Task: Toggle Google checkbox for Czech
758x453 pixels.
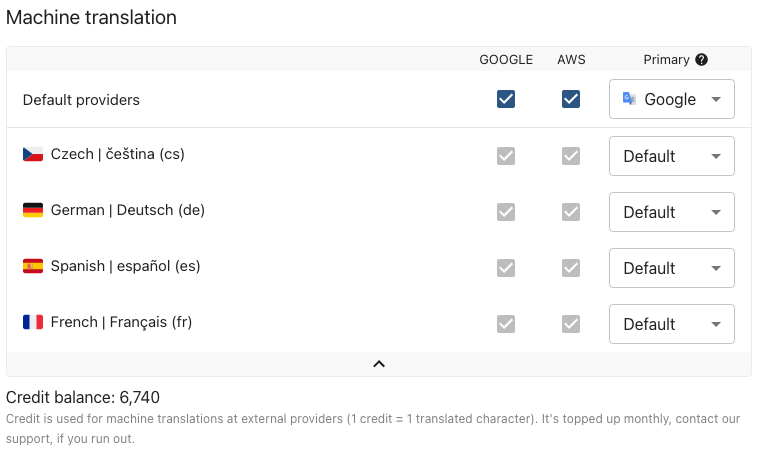Action: pos(506,156)
